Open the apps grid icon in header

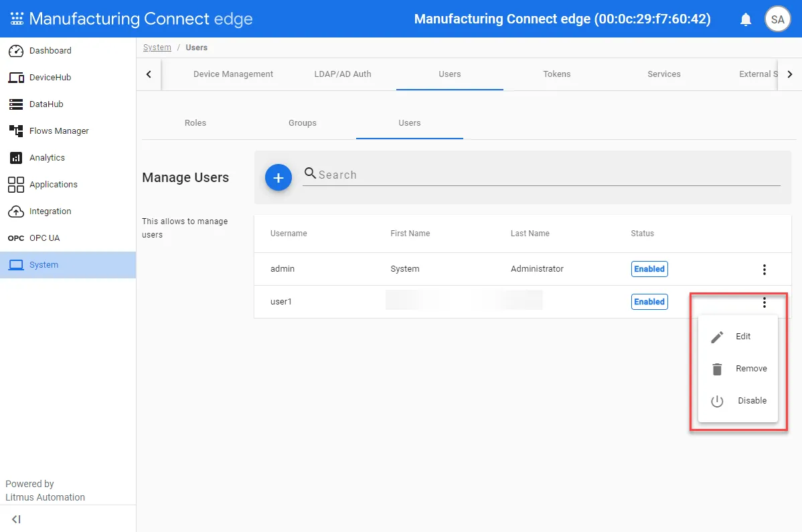tap(17, 19)
